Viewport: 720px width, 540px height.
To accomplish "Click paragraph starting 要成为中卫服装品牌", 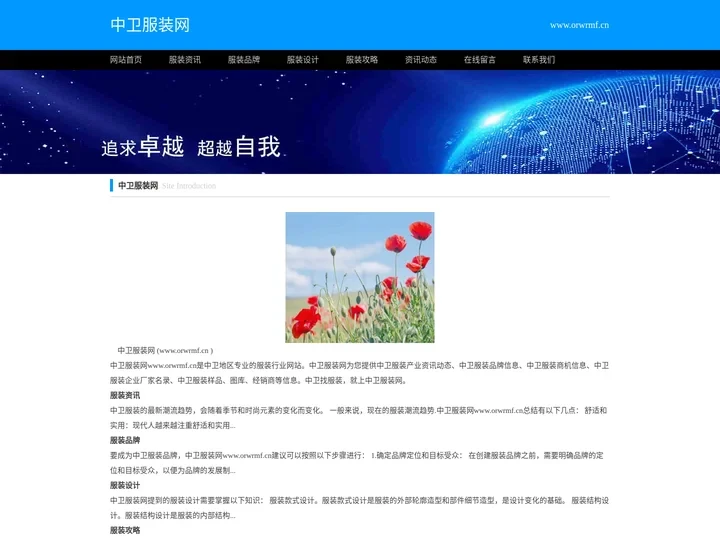I will click(x=359, y=463).
